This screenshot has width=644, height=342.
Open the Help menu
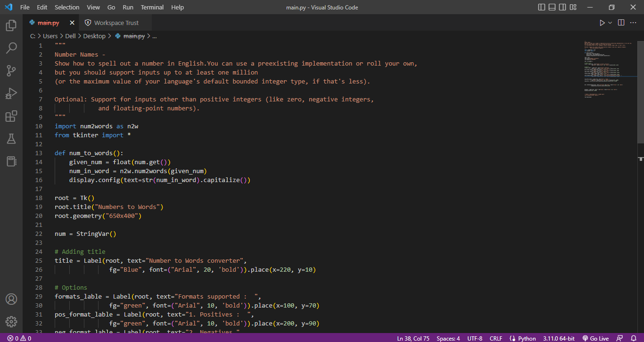point(178,7)
